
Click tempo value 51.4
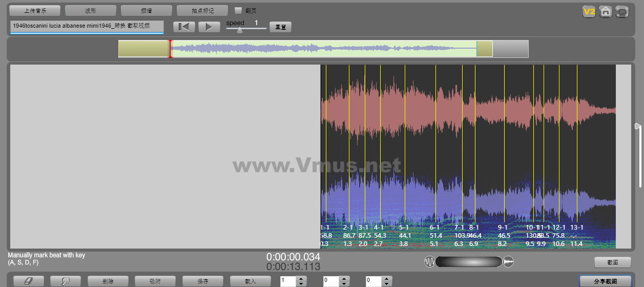point(436,235)
